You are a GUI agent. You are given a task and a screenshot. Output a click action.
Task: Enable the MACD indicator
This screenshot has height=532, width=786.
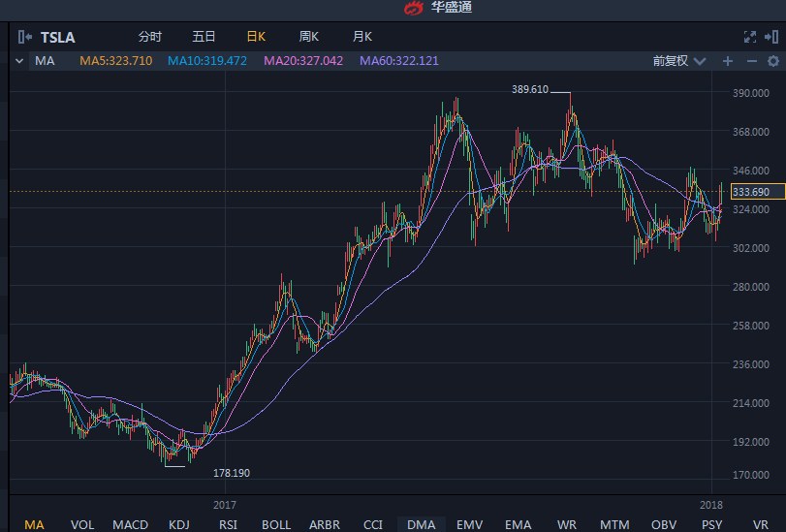point(130,524)
